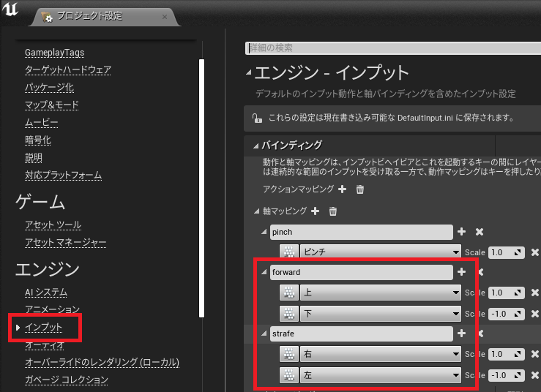Focus the 詳細の検索 search field
The width and height of the screenshot is (541, 392).
pyautogui.click(x=393, y=48)
